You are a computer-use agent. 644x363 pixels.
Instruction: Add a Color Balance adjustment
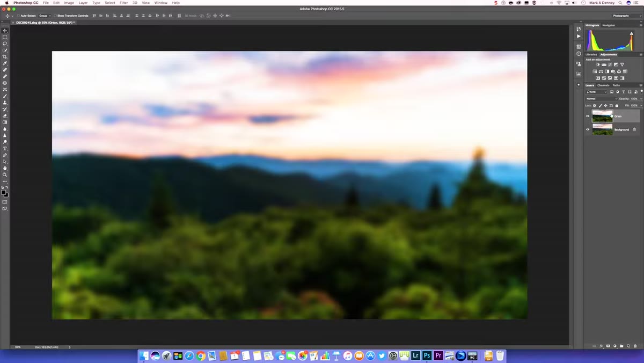pyautogui.click(x=601, y=71)
